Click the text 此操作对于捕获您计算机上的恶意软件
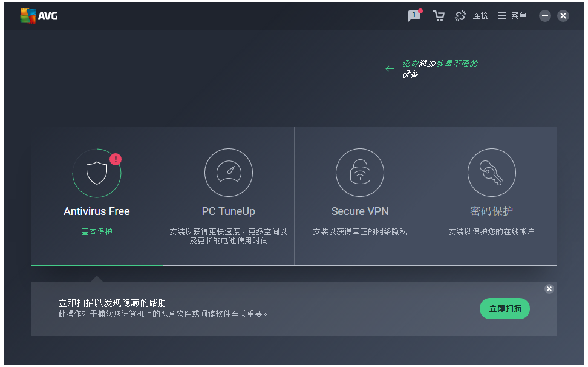This screenshot has height=367, width=588. click(163, 314)
